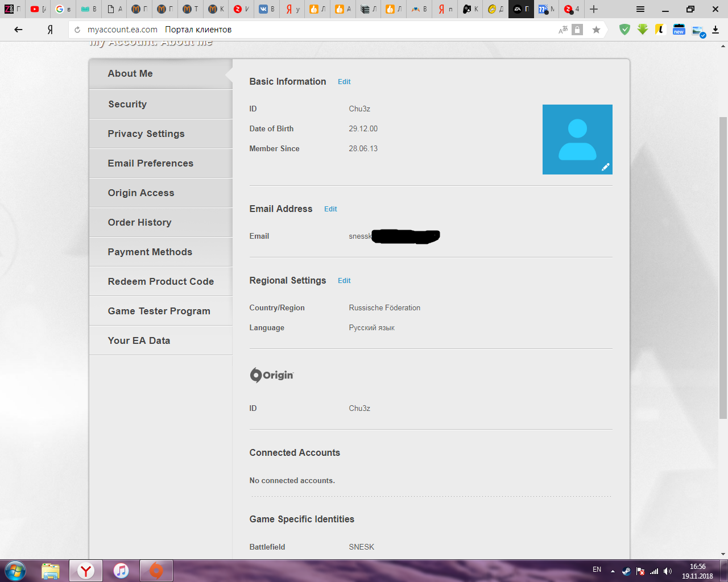Screen dimensions: 728x582
Task: Open the green download arrow extension
Action: click(643, 30)
